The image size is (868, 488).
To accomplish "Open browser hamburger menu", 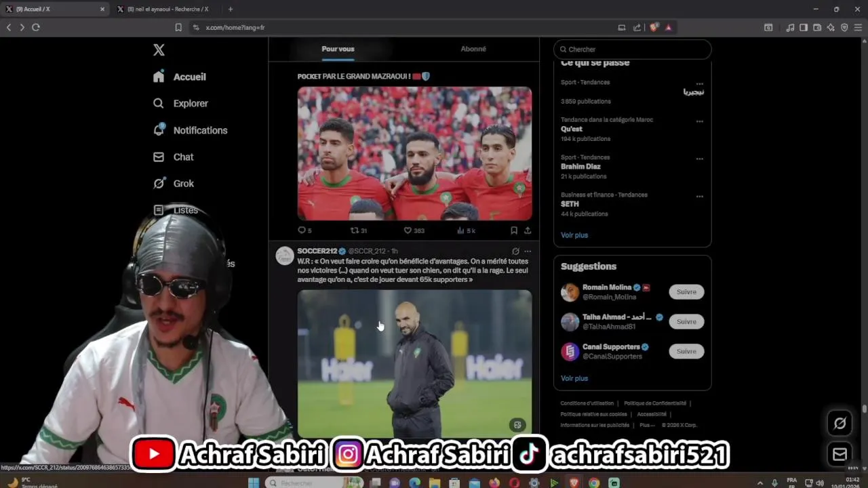I will pos(859,27).
